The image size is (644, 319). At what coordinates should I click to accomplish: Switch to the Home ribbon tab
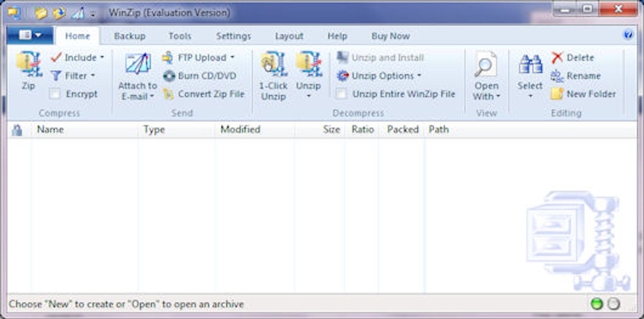(77, 36)
